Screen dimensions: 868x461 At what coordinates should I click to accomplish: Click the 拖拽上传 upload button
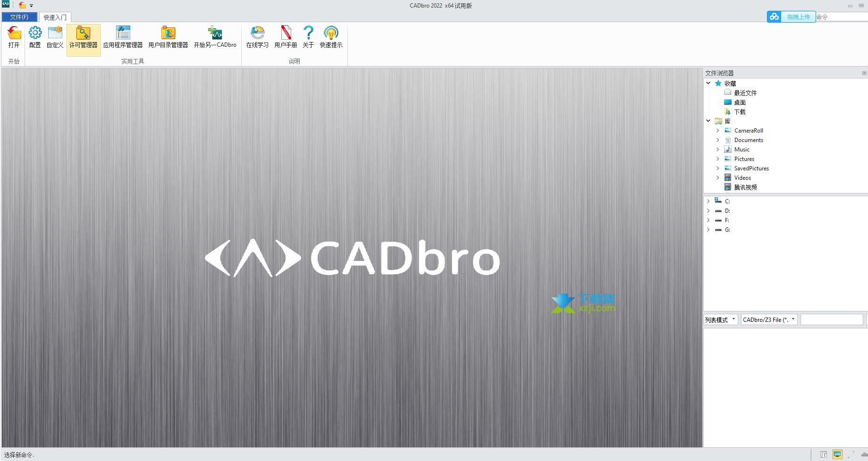799,17
